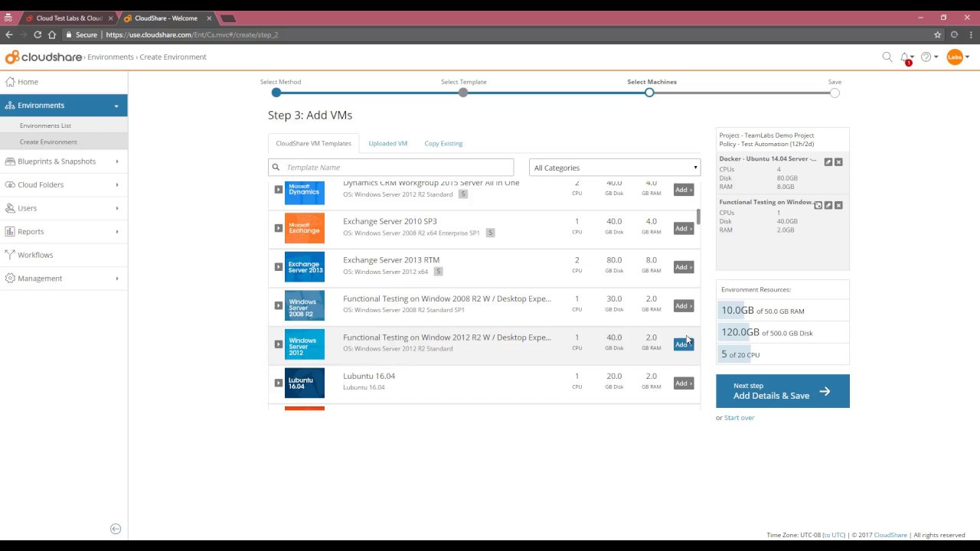The height and width of the screenshot is (551, 980).
Task: Open the help question mark menu
Action: pos(926,57)
